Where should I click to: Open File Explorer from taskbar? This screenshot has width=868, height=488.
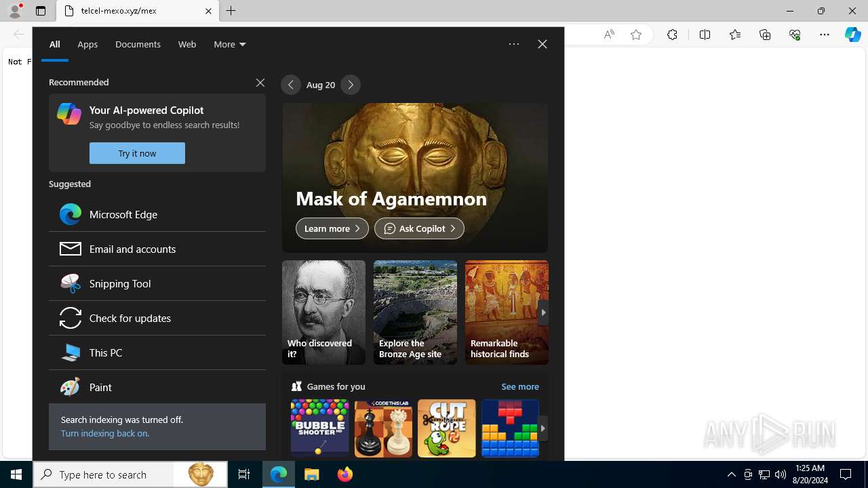tap(312, 474)
